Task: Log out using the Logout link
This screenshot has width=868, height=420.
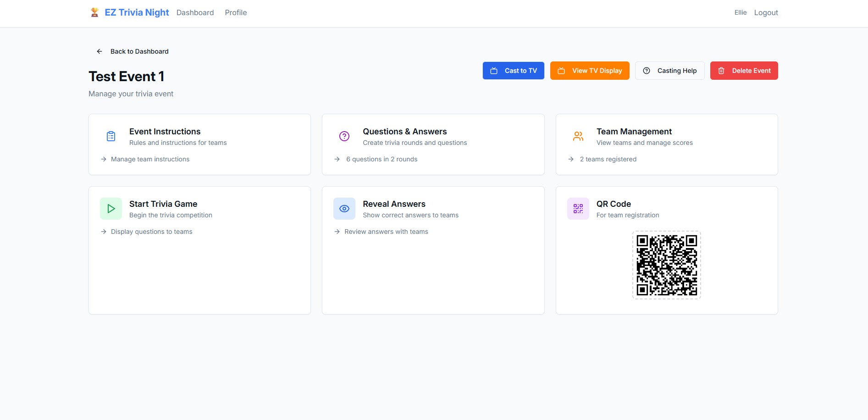Action: [x=766, y=12]
